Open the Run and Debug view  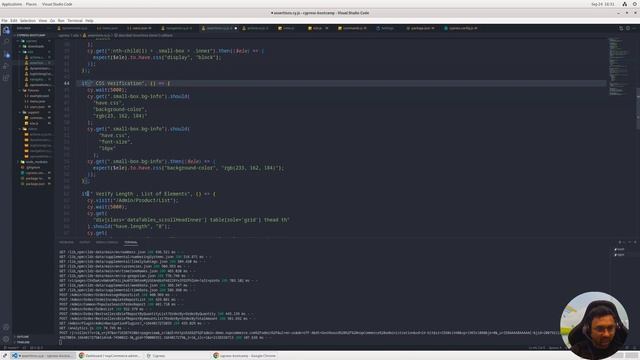coord(6,66)
